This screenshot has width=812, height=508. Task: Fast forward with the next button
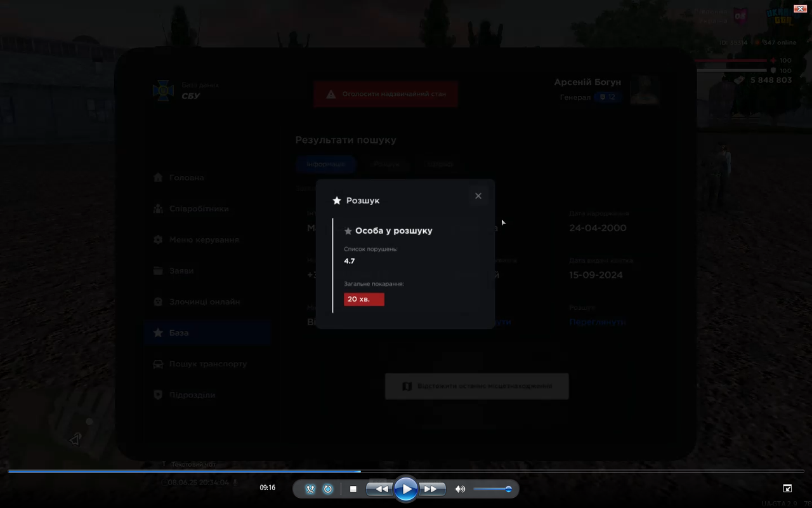pos(431,489)
